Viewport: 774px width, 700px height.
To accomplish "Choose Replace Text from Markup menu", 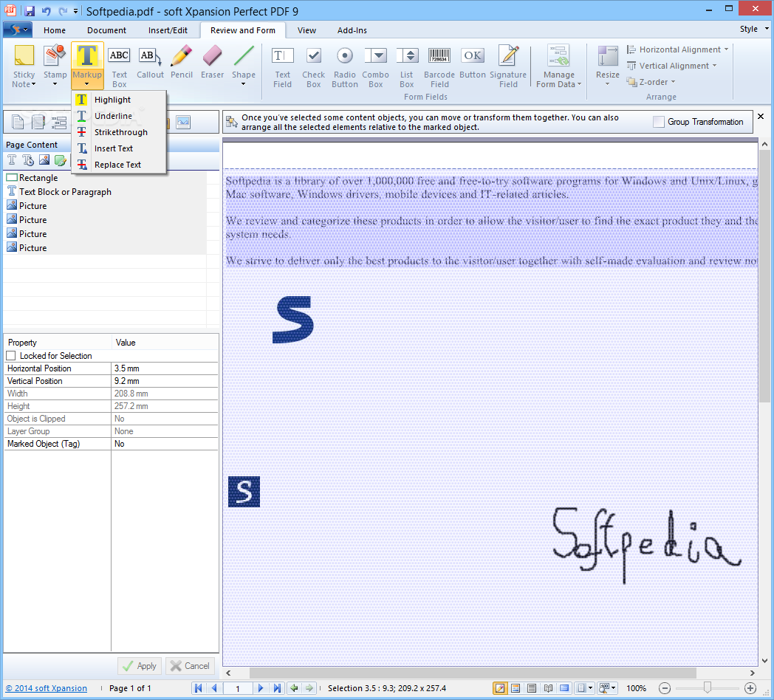I will tap(119, 165).
